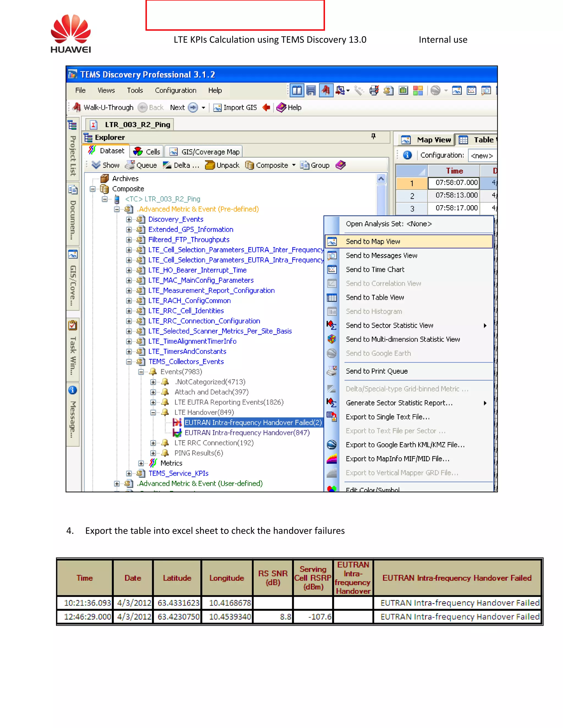Open messages view magnifier icon in toolbar
The image size is (563, 728).
[x=486, y=90]
